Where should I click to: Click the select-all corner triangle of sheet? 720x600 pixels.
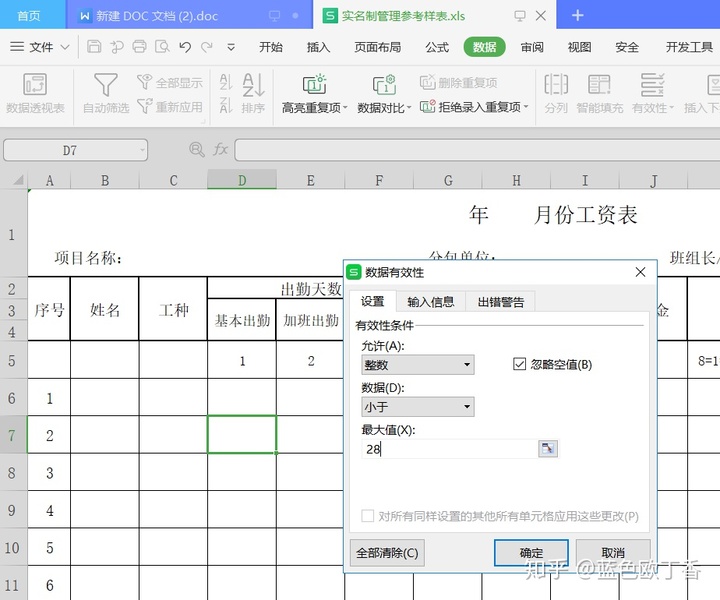pos(18,180)
